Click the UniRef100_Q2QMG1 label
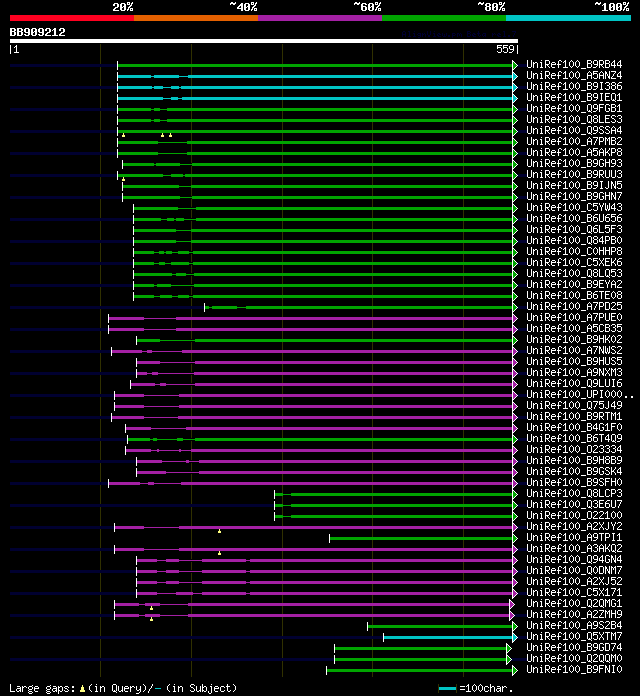Screen dimensions: 640x696 574,603
